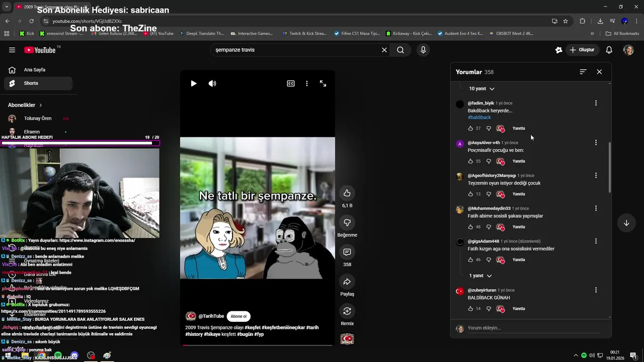This screenshot has width=644, height=362.
Task: Sort comments using the sort icon
Action: click(583, 72)
